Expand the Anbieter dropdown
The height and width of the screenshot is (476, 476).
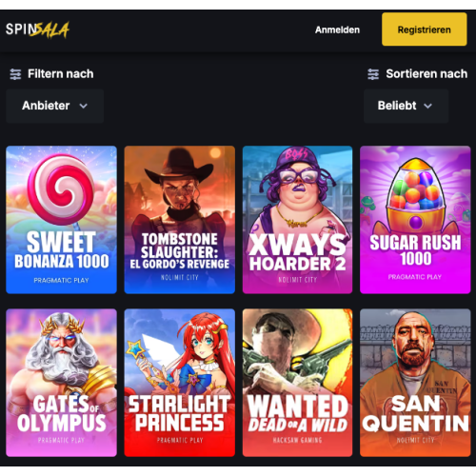(55, 106)
